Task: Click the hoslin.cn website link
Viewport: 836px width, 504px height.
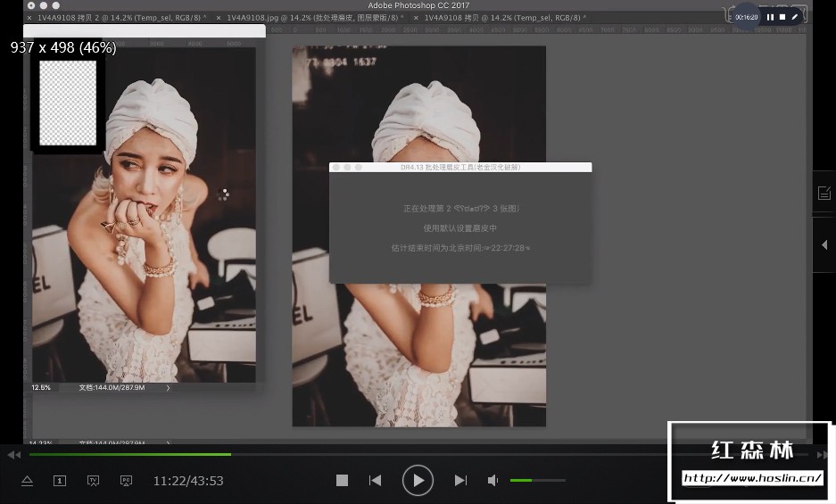Action: [x=752, y=478]
